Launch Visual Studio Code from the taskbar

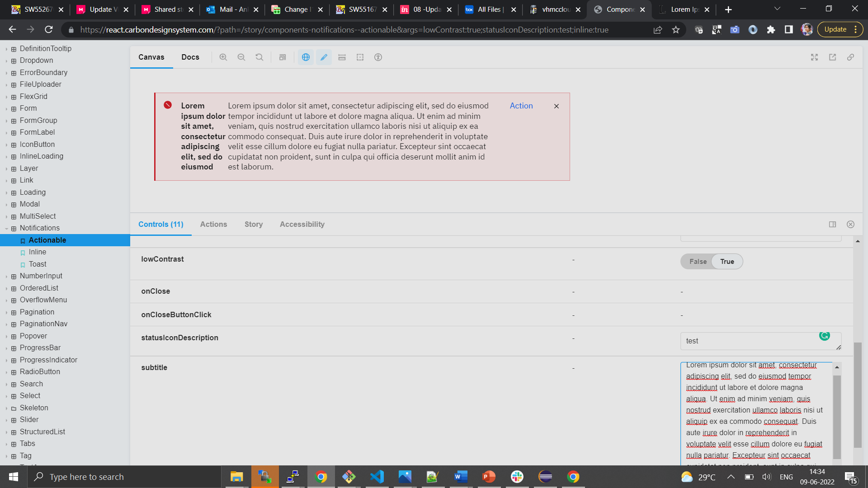click(377, 476)
